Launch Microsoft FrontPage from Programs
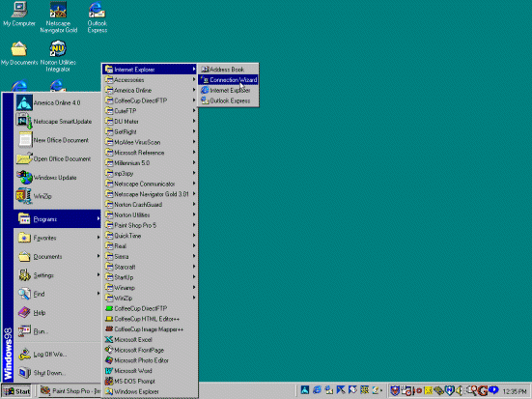Screen dimensions: 532x399 [150, 350]
